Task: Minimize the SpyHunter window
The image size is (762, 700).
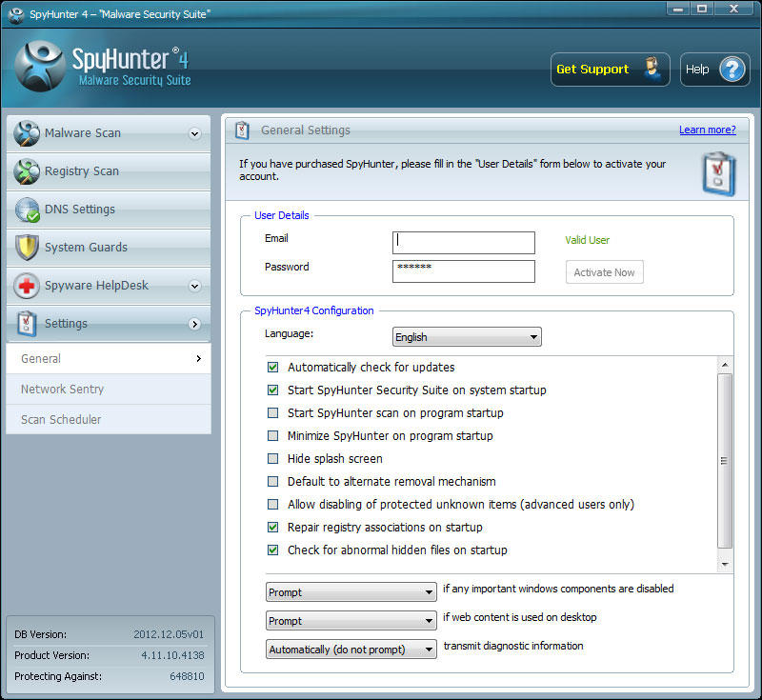Action: point(678,9)
